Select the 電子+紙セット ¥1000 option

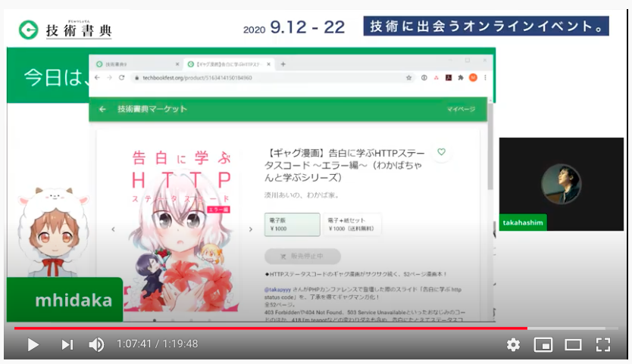(x=352, y=224)
